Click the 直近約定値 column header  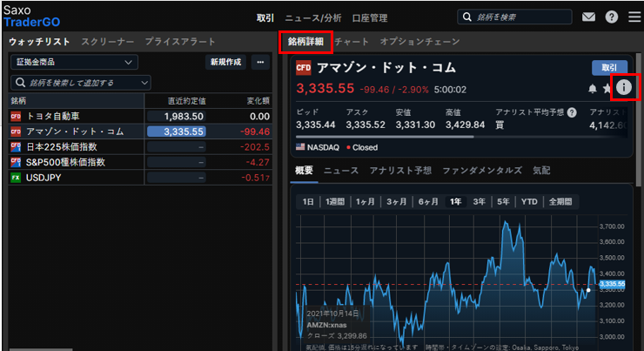point(186,101)
